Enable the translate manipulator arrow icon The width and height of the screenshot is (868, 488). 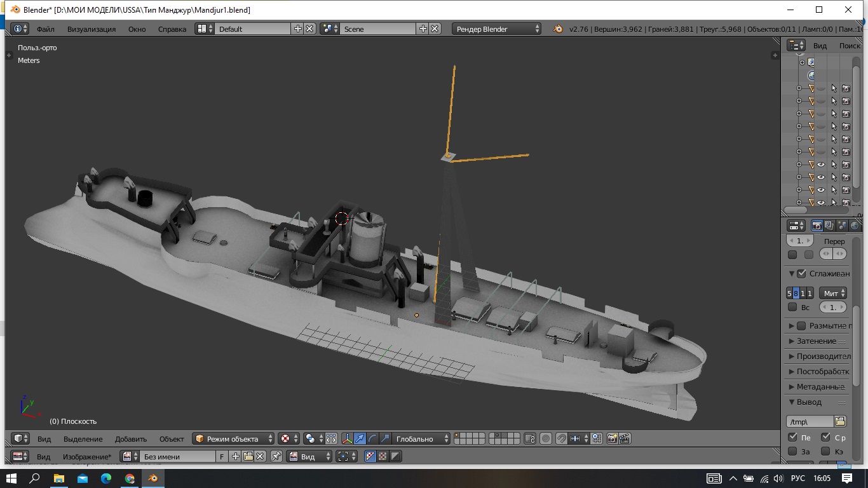click(360, 438)
